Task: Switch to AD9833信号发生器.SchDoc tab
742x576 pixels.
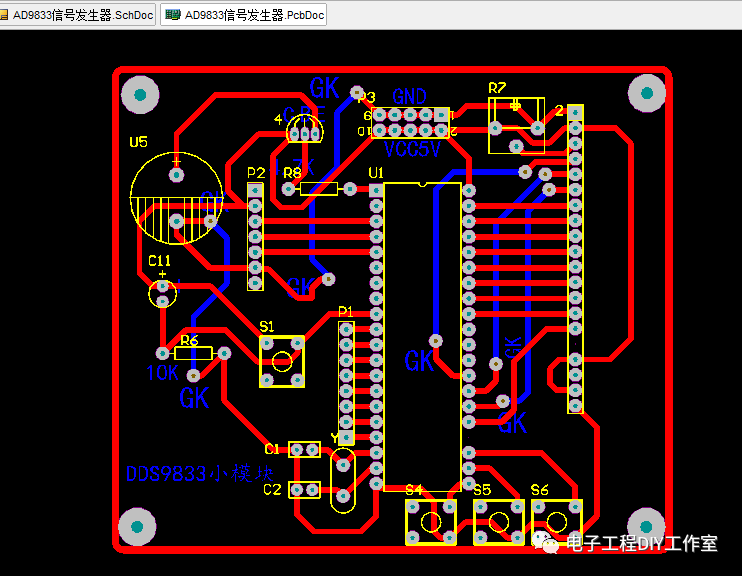Action: pos(77,15)
